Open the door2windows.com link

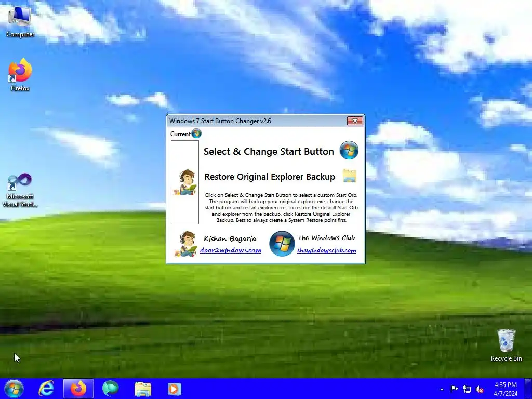[230, 250]
